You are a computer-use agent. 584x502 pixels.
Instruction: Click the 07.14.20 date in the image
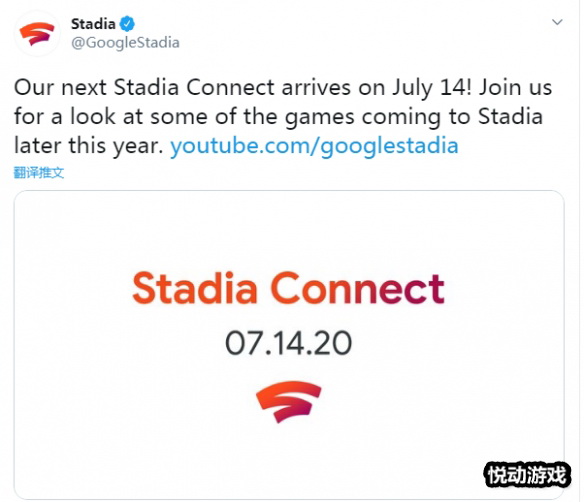click(289, 343)
